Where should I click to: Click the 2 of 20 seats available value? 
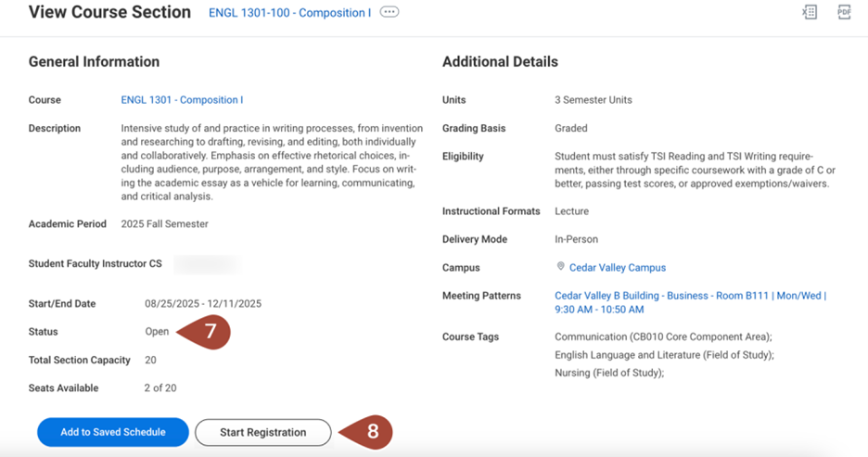(x=160, y=388)
